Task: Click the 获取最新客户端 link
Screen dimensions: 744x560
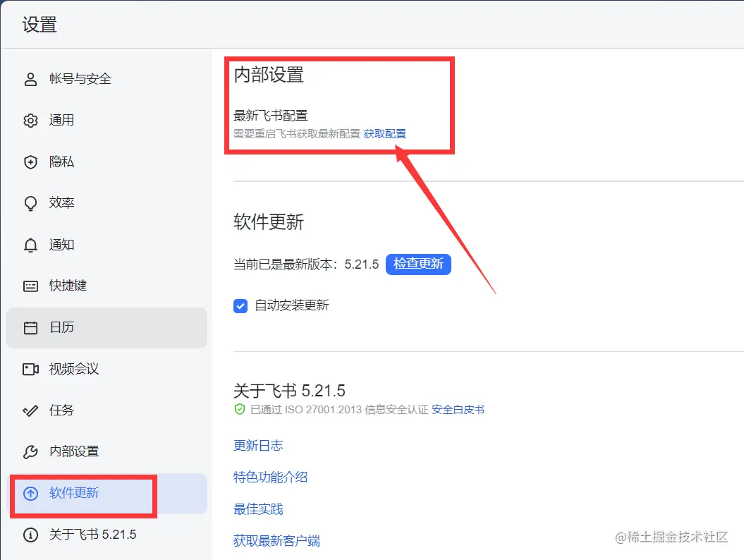Action: coord(276,541)
